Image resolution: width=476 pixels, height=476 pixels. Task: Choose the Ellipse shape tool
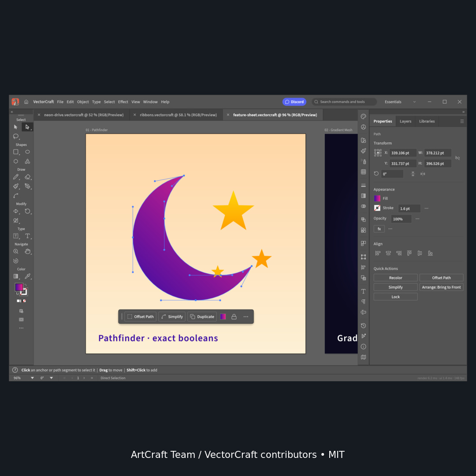click(x=27, y=152)
